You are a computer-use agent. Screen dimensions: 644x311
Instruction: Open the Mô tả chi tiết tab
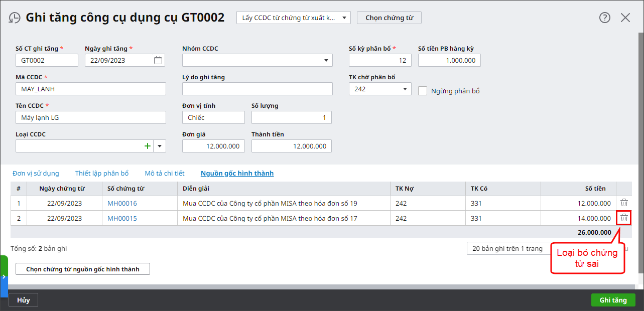pyautogui.click(x=165, y=173)
